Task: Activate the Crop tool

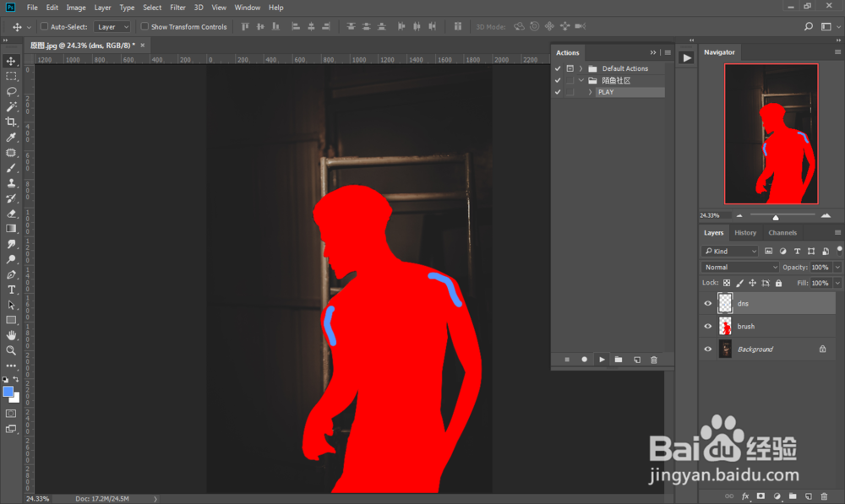Action: point(11,122)
